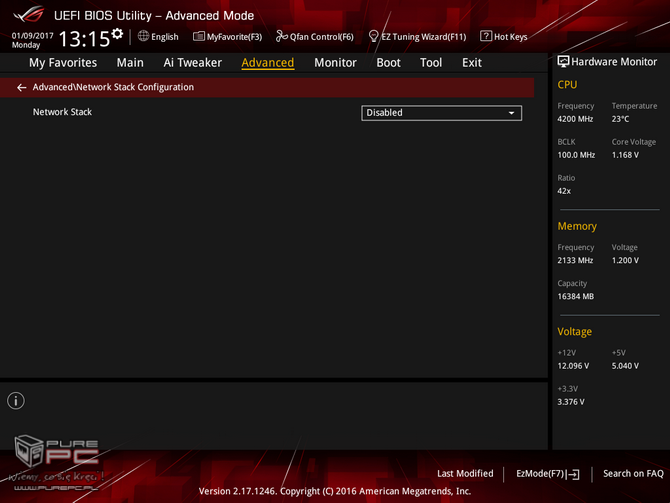Click the CPU temperature value 23°C
The height and width of the screenshot is (503, 670).
(620, 119)
